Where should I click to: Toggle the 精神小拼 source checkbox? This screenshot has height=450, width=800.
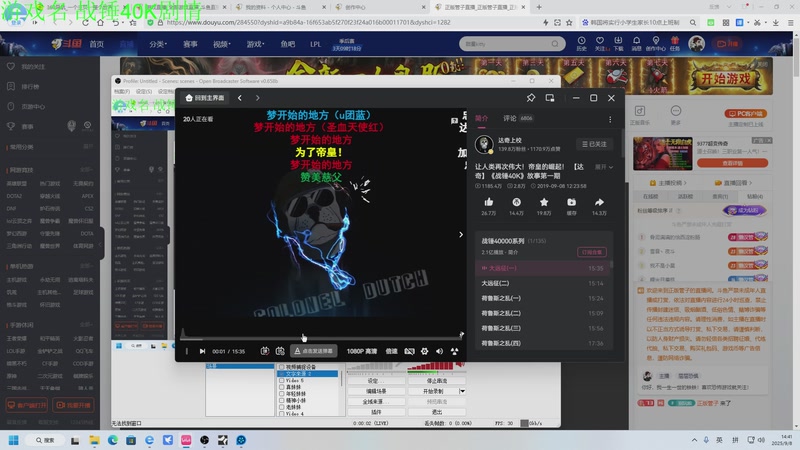point(281,400)
